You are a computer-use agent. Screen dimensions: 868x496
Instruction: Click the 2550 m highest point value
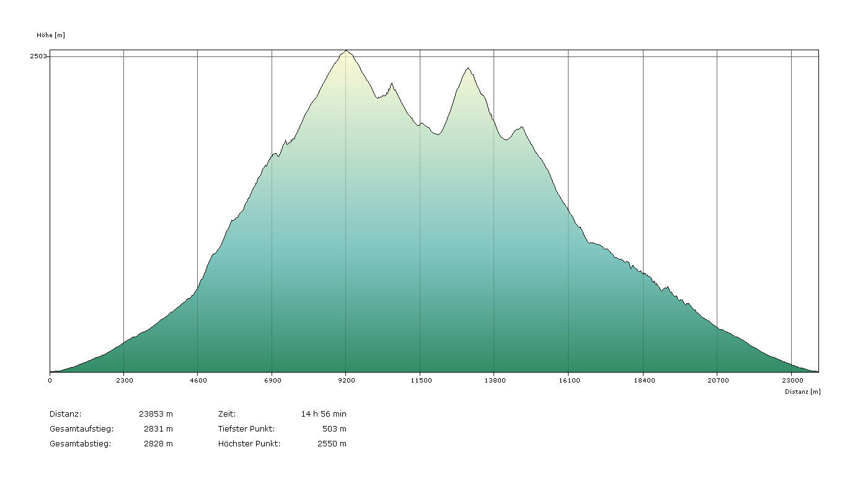click(x=332, y=443)
